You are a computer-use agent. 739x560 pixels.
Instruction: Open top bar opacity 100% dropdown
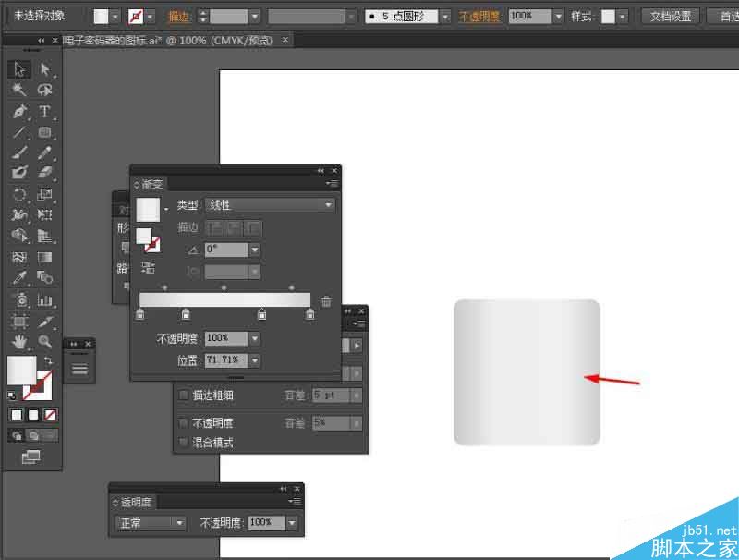[x=558, y=17]
